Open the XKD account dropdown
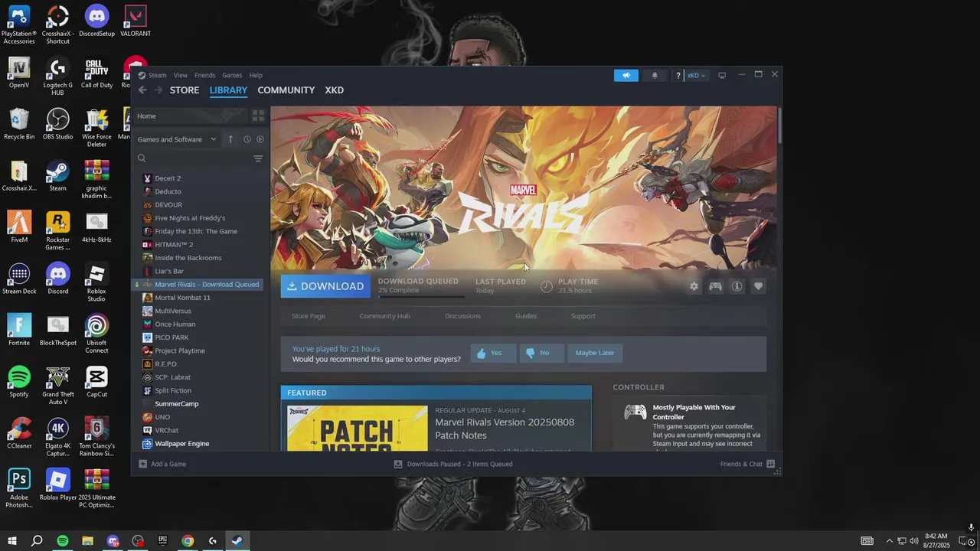Image resolution: width=980 pixels, height=551 pixels. tap(696, 75)
